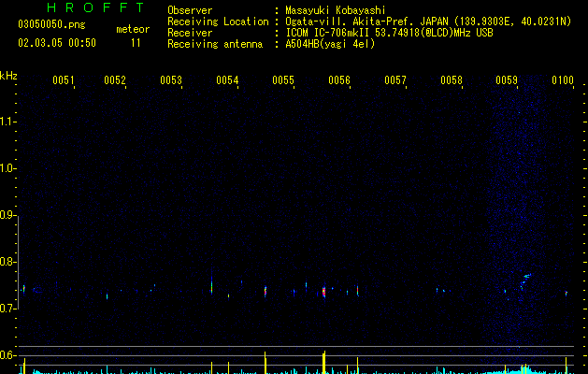Click the diagonal meteor echo streak after 0059

tap(525, 281)
